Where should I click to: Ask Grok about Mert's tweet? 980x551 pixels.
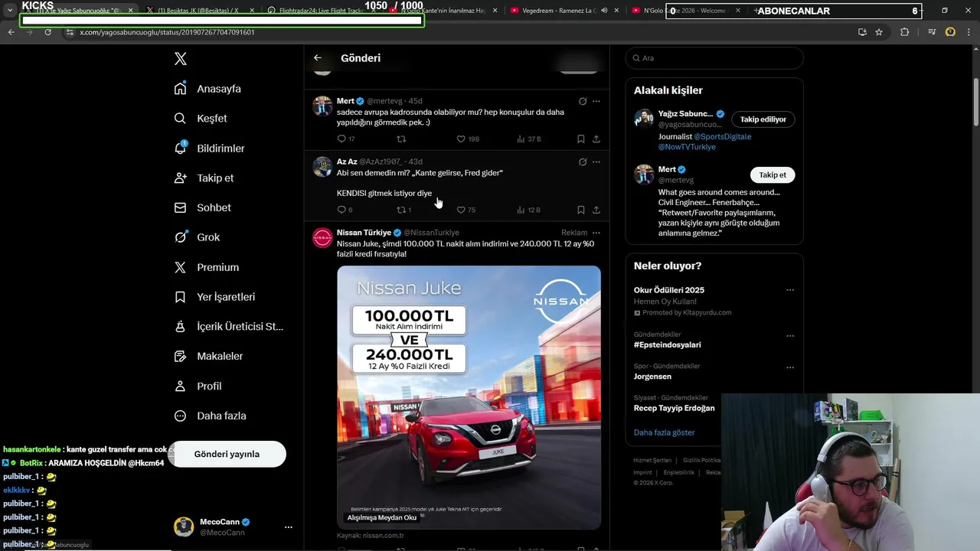pyautogui.click(x=583, y=101)
